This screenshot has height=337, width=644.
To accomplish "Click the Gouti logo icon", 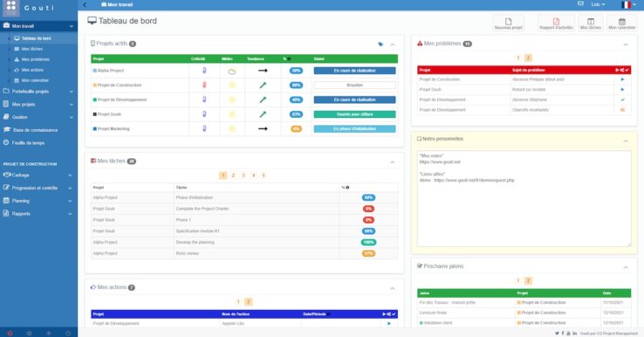I will (x=11, y=8).
